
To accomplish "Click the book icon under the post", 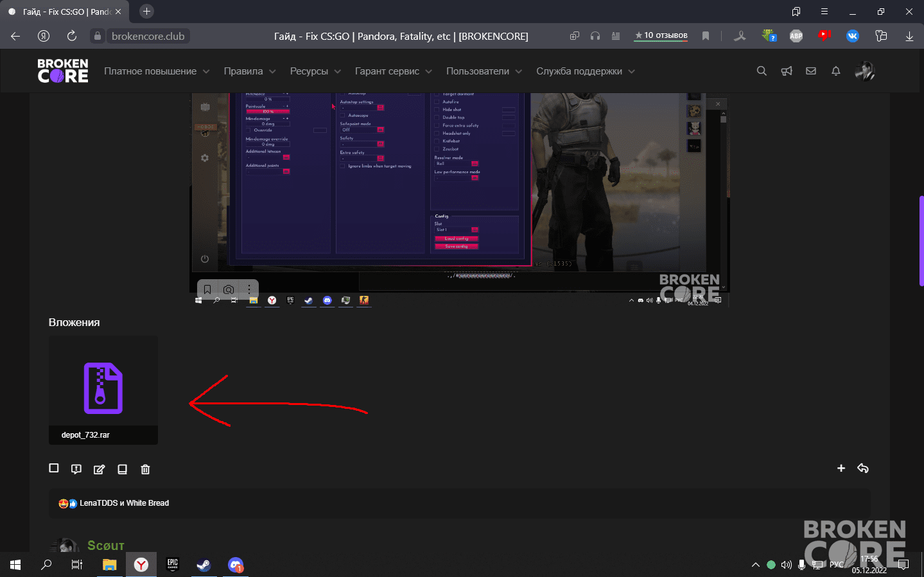I will tap(122, 469).
